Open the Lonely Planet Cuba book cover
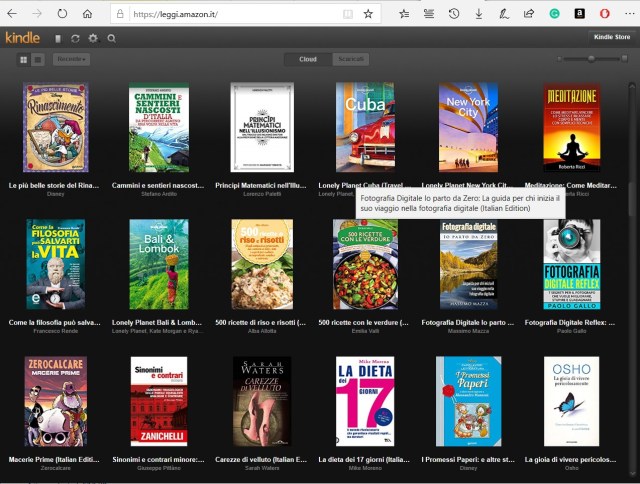This screenshot has height=484, width=640. pyautogui.click(x=364, y=127)
